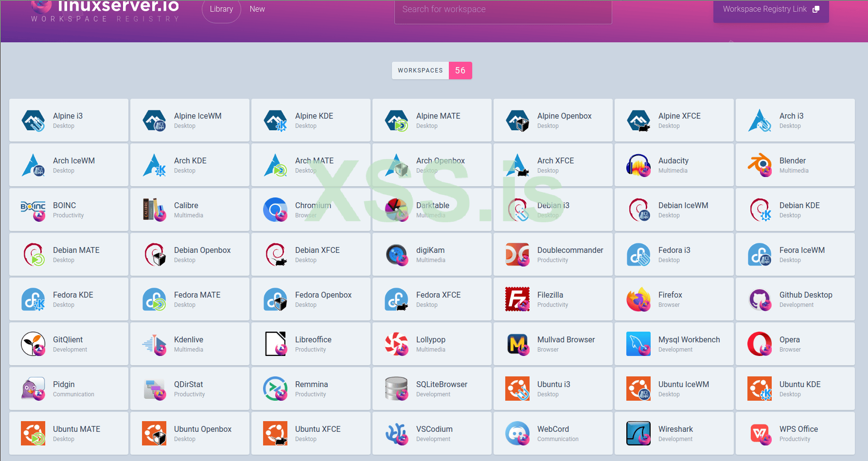Click the Filezilla icon
Image resolution: width=868 pixels, height=461 pixels.
[x=518, y=300]
